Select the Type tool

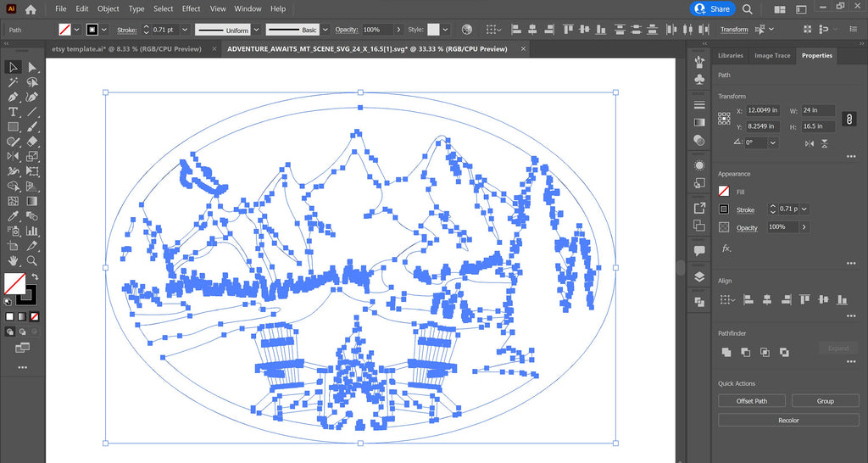tap(13, 112)
